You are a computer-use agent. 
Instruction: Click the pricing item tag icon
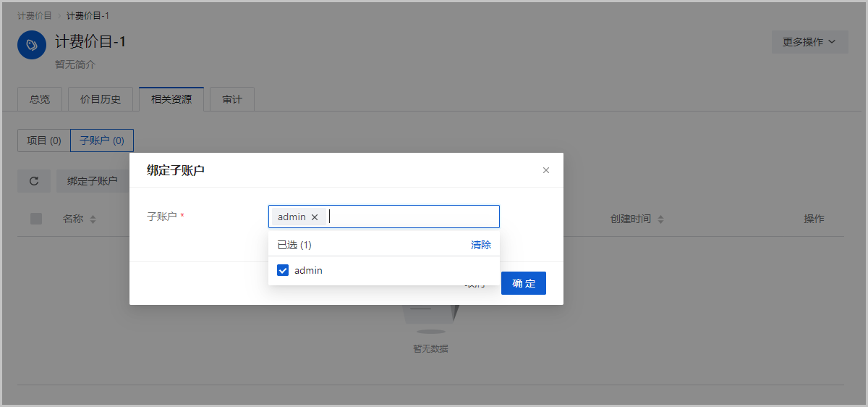click(x=31, y=45)
